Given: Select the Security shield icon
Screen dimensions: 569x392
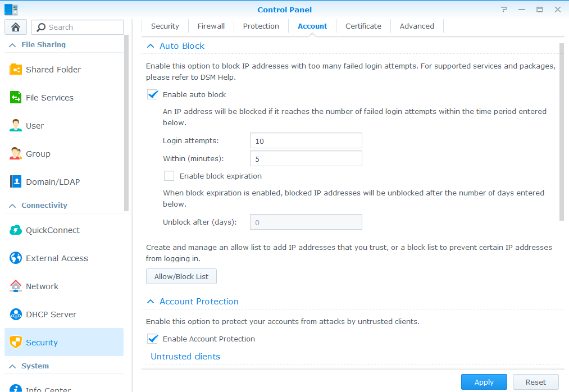Looking at the screenshot, I should click(16, 342).
